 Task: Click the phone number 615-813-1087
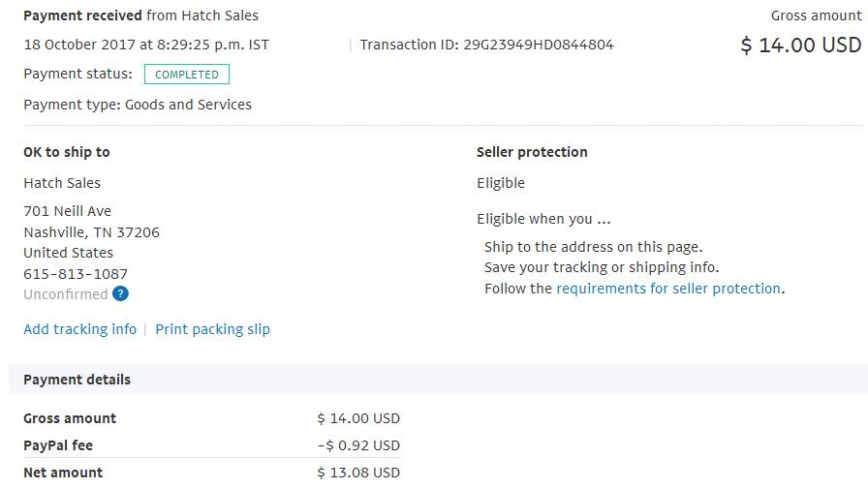pos(76,274)
